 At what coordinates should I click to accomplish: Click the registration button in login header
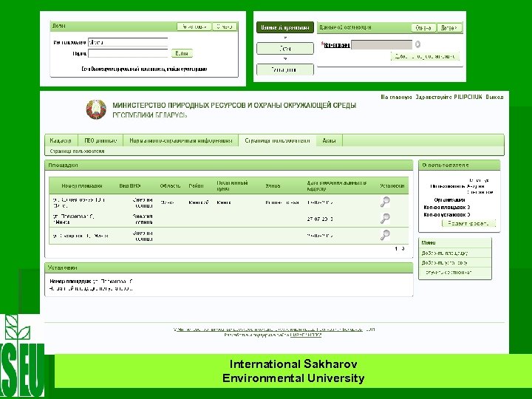coord(194,27)
